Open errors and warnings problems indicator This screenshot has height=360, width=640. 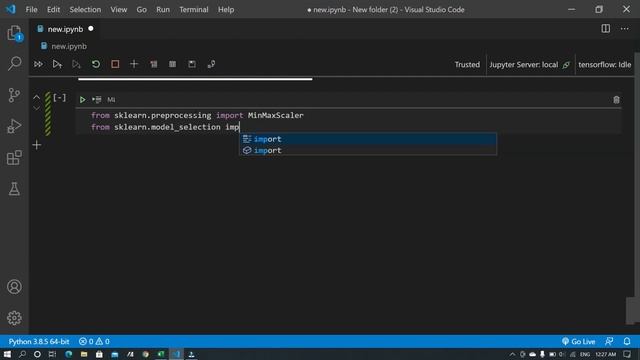[94, 341]
